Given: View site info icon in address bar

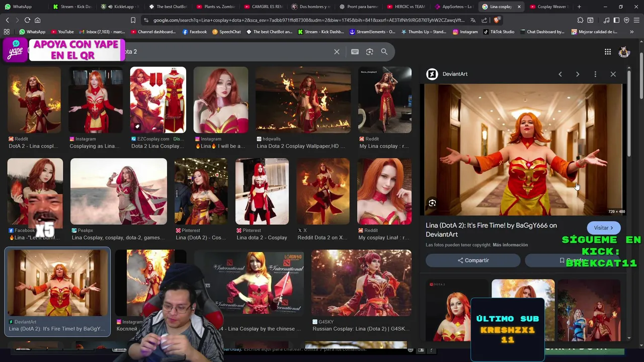Looking at the screenshot, I should (x=146, y=20).
